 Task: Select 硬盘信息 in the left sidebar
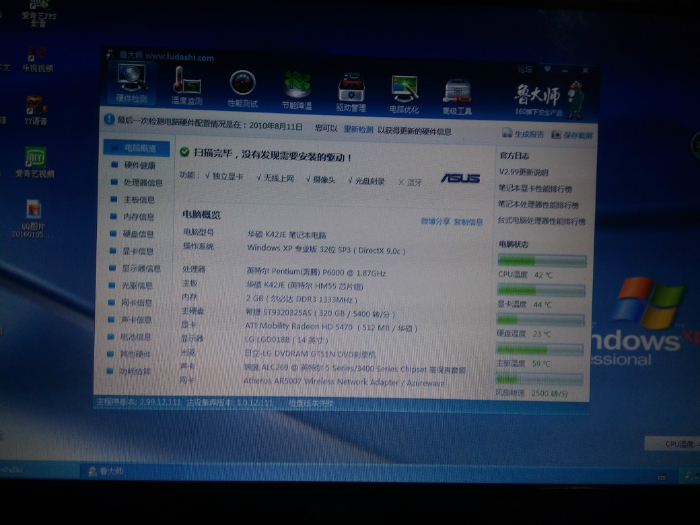138,234
